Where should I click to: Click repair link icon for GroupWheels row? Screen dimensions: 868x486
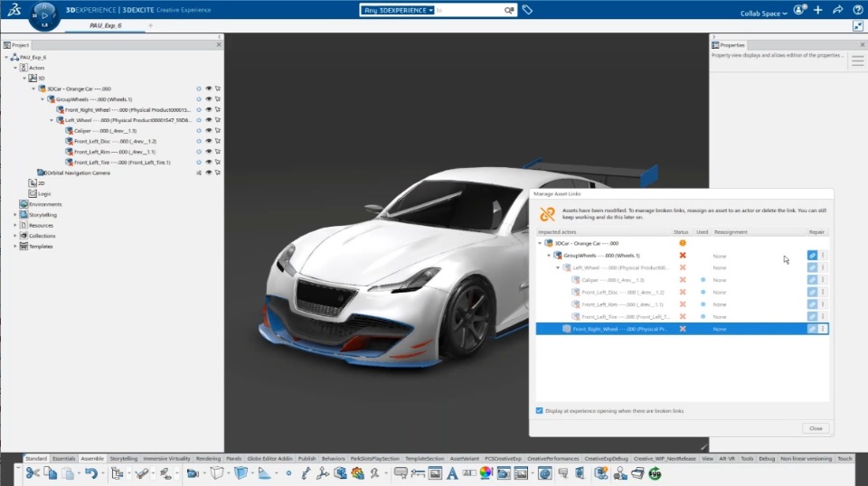pyautogui.click(x=812, y=256)
